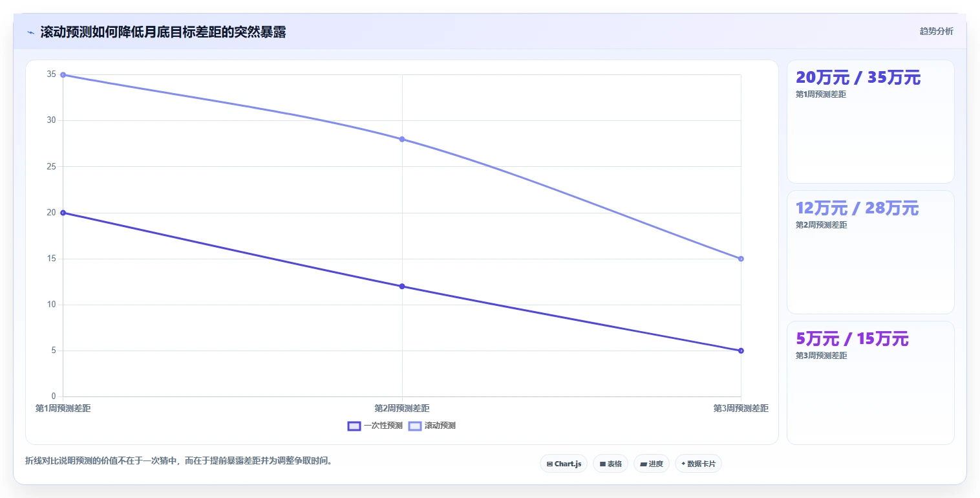Click the 滚动预测 legend color box

[x=414, y=426]
